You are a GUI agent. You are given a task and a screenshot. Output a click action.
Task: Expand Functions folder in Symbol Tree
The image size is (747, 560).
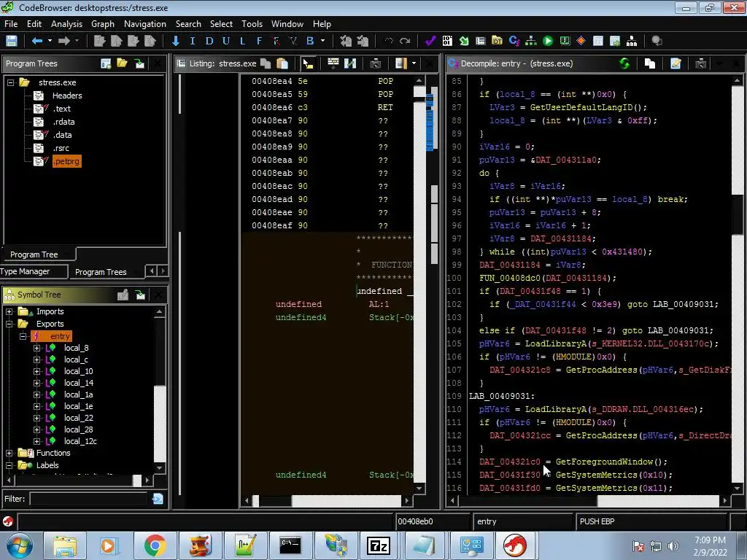9,453
